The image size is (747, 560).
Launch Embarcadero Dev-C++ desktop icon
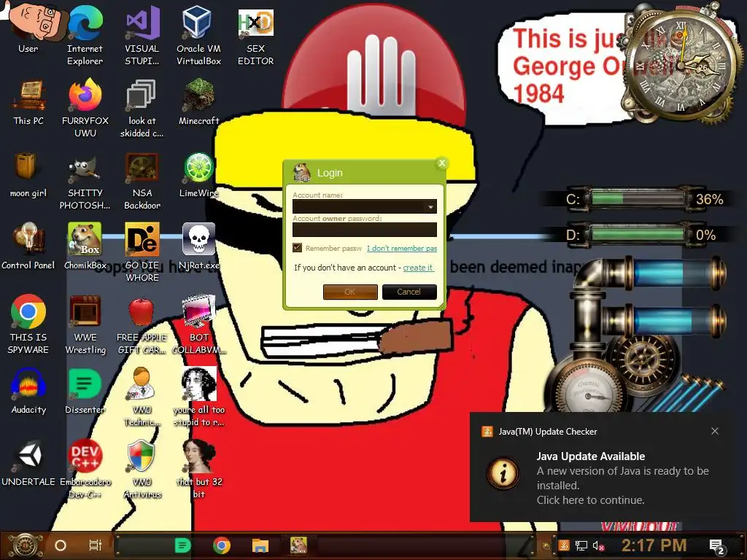(x=85, y=469)
